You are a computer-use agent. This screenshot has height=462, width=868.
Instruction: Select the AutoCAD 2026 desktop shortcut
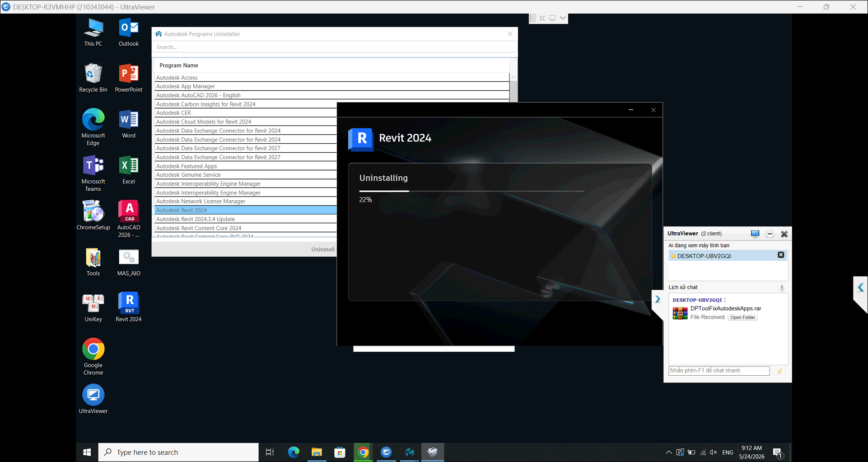pos(129,219)
